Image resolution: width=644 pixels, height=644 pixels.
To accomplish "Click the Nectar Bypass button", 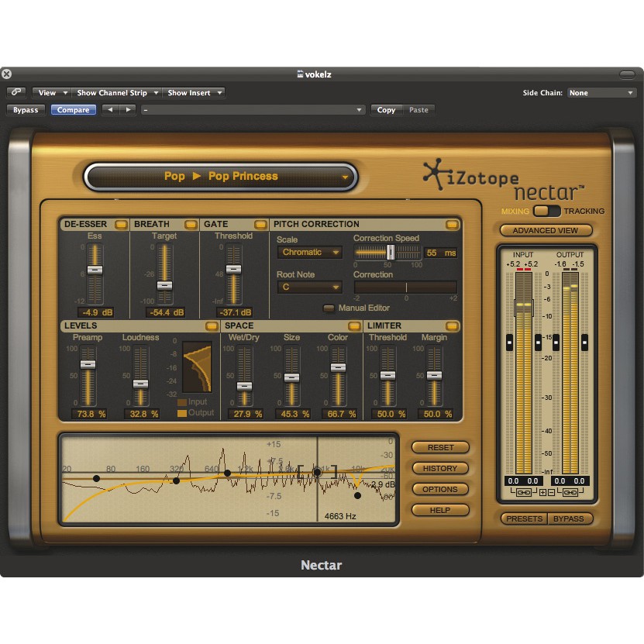I will pos(570,518).
